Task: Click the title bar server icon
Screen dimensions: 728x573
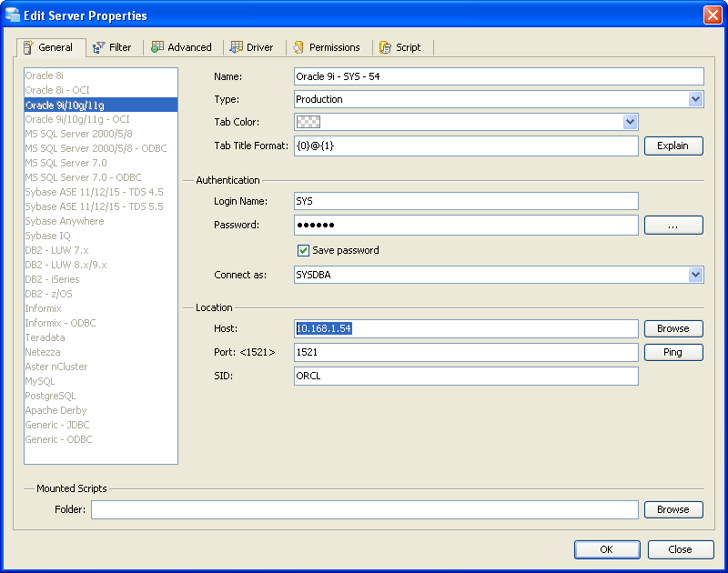Action: click(13, 15)
